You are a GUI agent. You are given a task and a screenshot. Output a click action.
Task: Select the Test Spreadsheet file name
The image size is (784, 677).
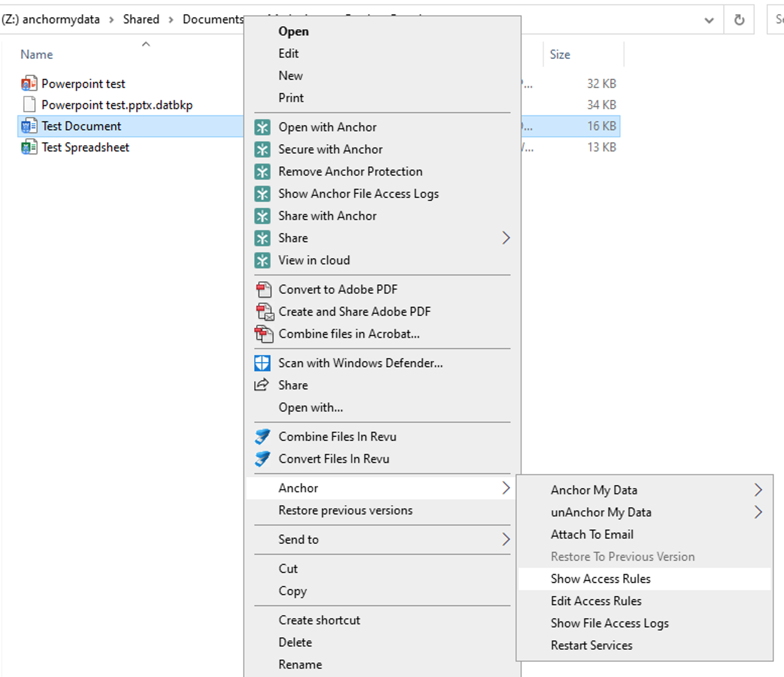tap(85, 147)
